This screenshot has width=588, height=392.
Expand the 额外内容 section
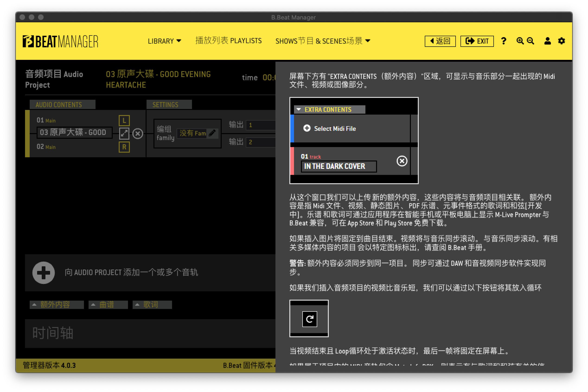tap(57, 305)
